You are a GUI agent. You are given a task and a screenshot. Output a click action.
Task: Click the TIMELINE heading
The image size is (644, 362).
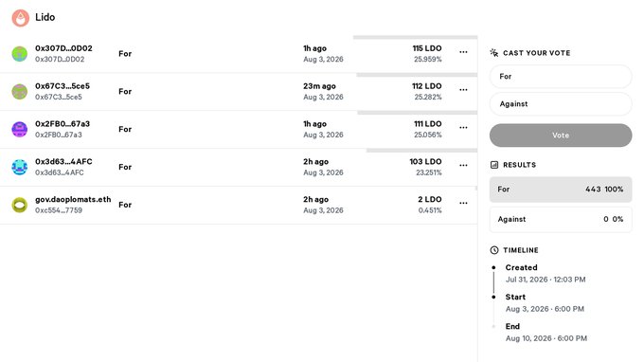point(521,250)
